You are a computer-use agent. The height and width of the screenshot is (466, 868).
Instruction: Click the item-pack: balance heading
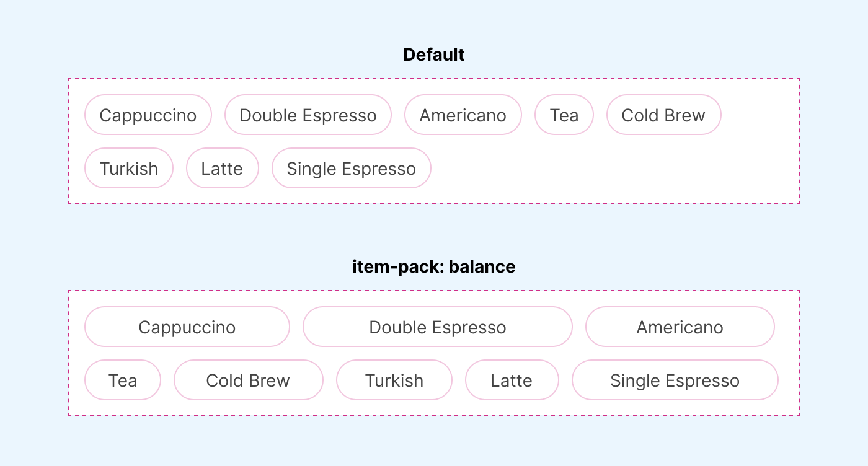[434, 267]
